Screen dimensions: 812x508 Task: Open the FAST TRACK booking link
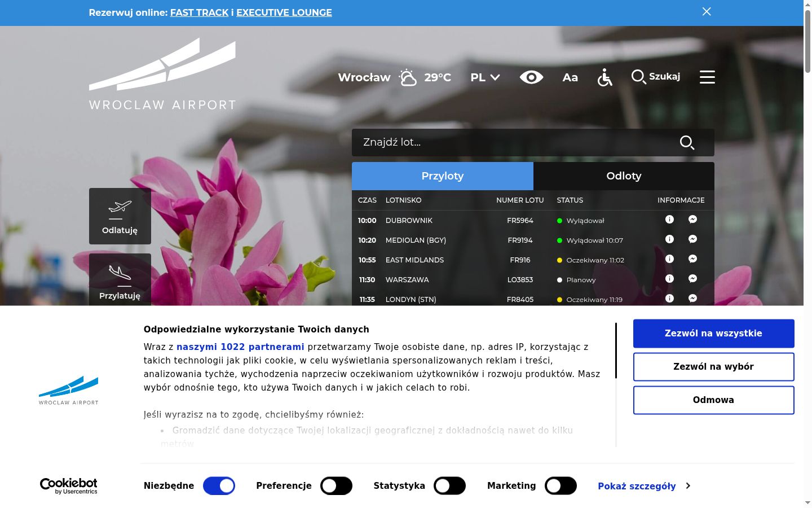tap(200, 12)
